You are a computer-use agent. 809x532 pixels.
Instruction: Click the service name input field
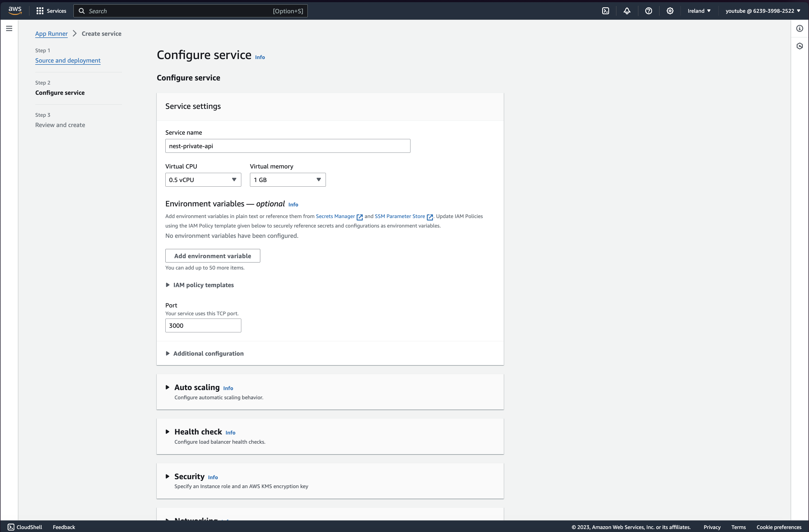(287, 145)
